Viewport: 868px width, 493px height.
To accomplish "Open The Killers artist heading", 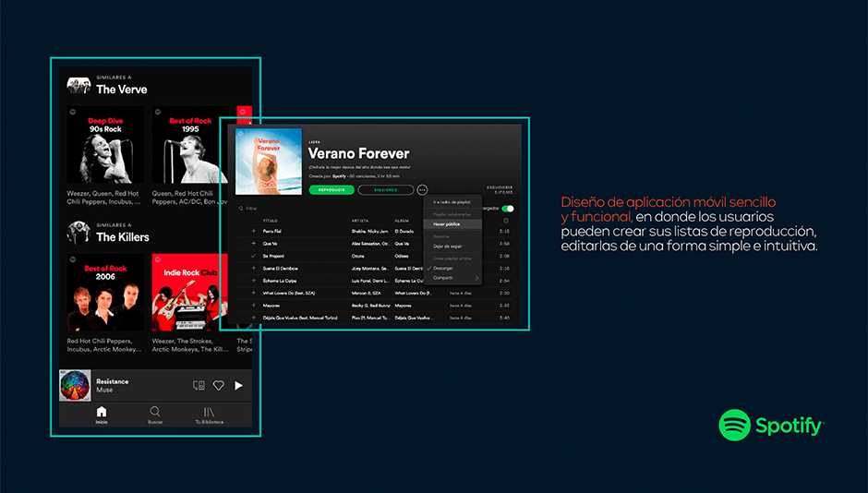I will tap(123, 237).
